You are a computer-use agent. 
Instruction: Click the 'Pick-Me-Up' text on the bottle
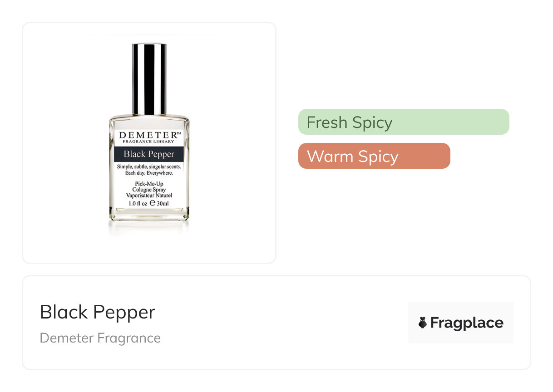point(149,183)
